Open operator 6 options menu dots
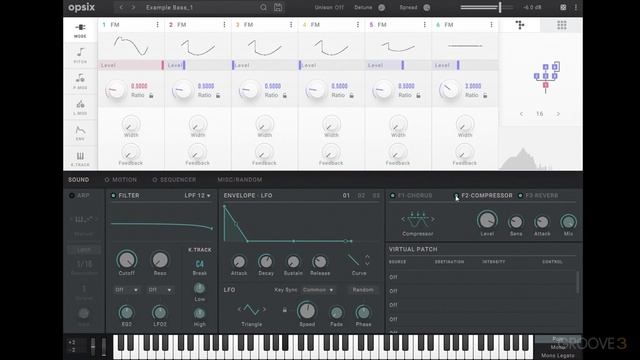This screenshot has height=360, width=640. click(x=491, y=24)
